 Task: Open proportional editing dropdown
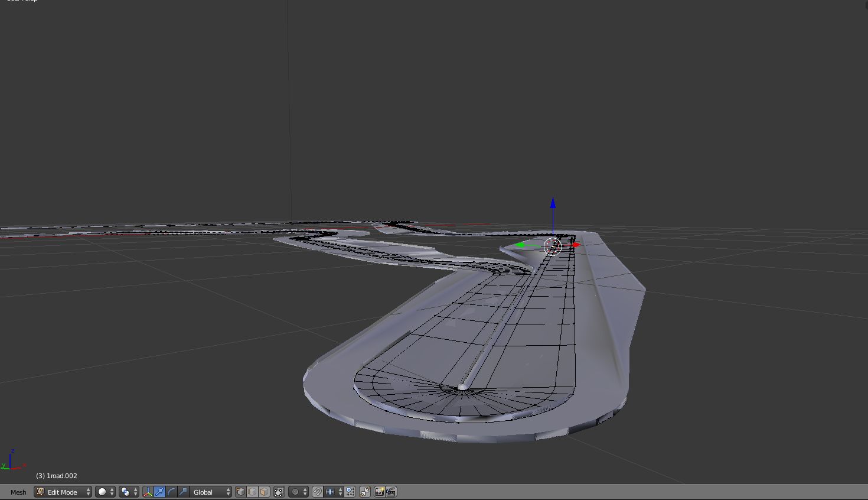[299, 492]
